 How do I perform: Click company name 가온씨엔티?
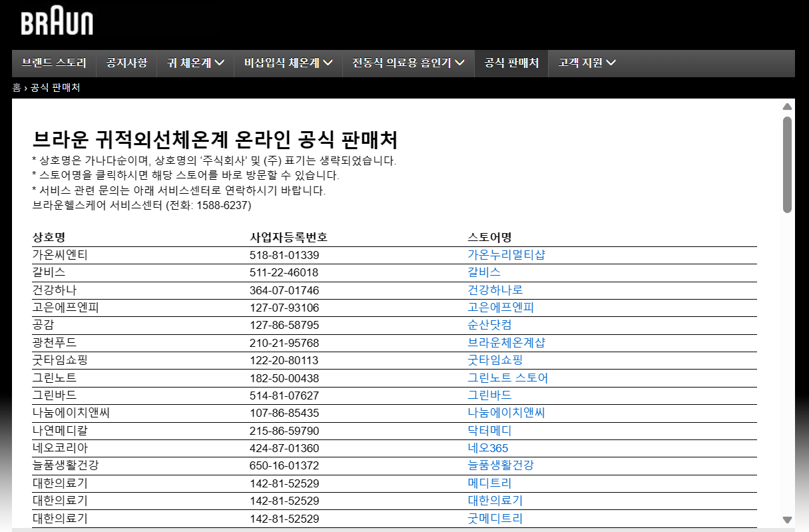pos(60,255)
